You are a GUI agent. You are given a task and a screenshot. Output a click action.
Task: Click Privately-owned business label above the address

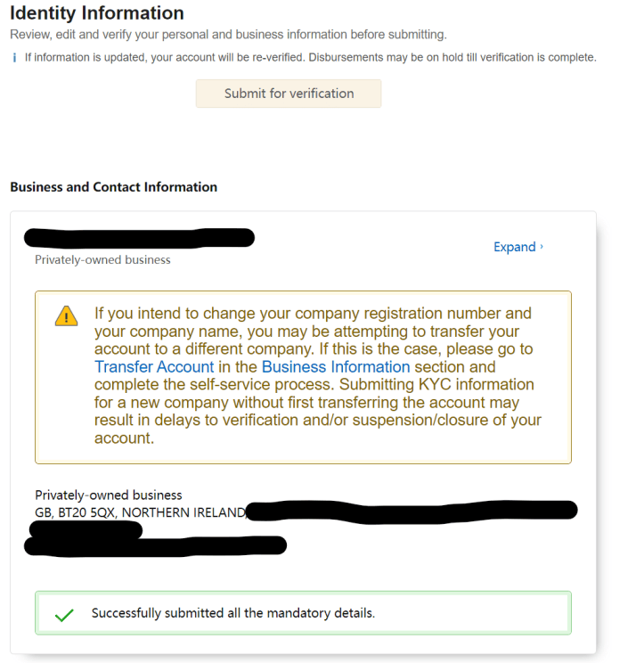(108, 495)
